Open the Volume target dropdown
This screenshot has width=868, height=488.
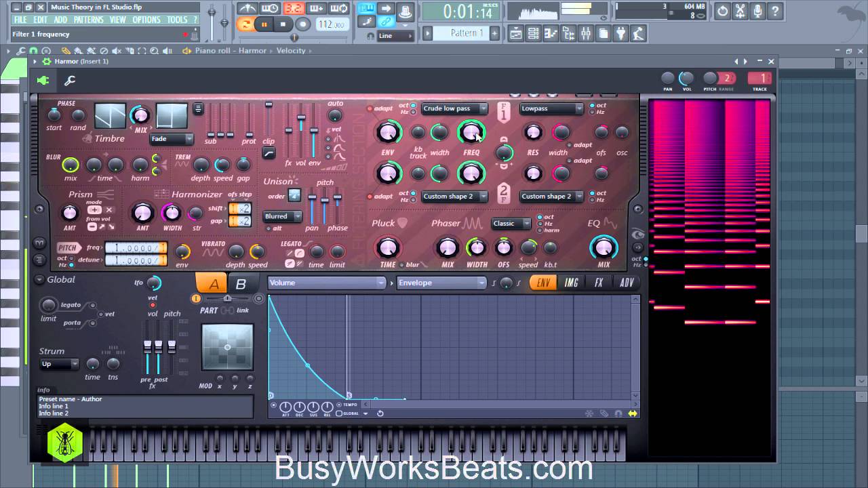pyautogui.click(x=327, y=283)
